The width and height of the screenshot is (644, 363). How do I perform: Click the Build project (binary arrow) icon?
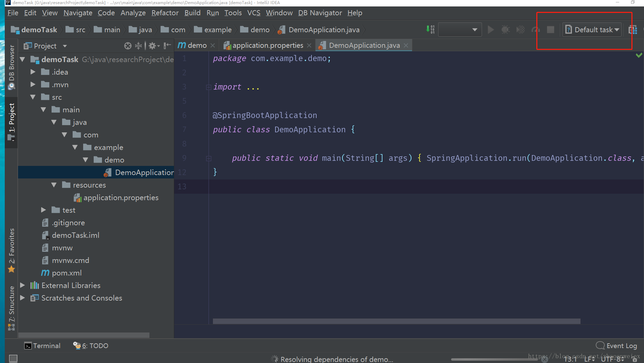430,30
